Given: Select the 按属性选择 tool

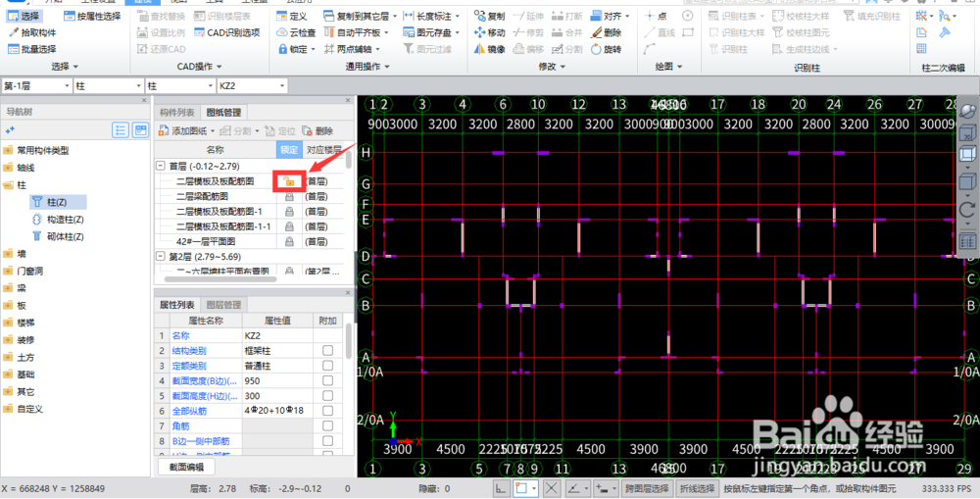Looking at the screenshot, I should point(92,17).
